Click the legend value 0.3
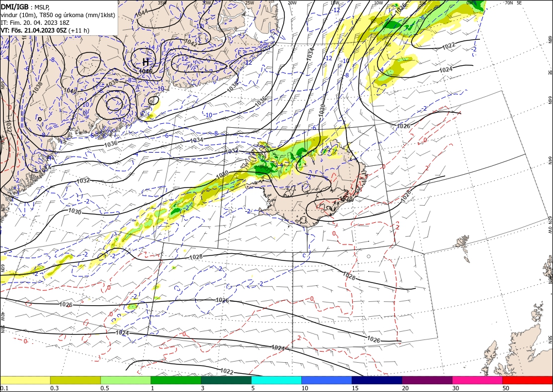553x392 pixels. [54, 388]
